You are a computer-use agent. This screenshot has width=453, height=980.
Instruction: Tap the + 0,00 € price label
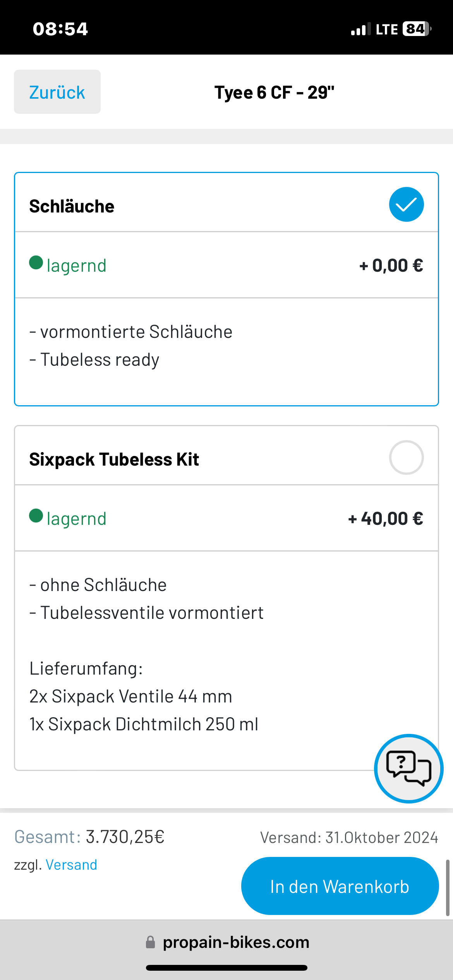391,266
